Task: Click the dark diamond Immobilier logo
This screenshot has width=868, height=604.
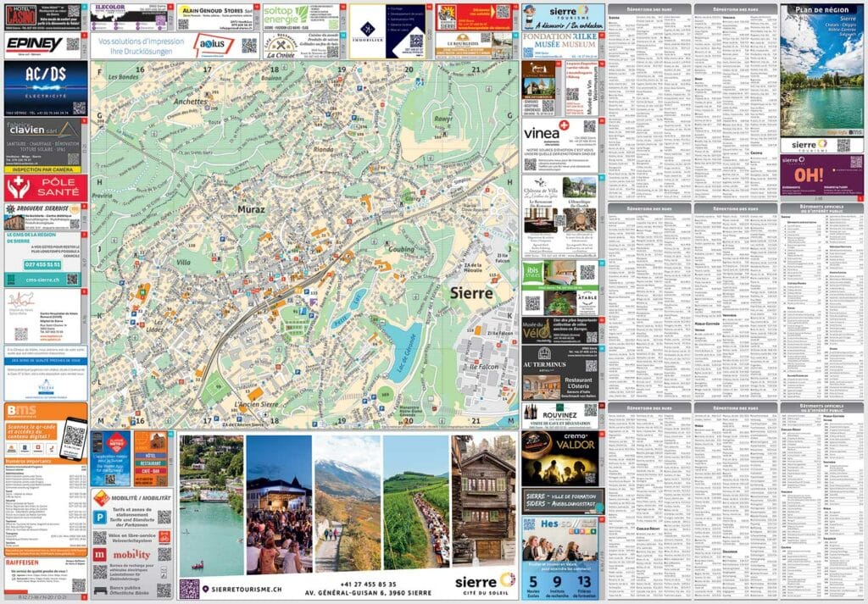Action: (x=368, y=30)
